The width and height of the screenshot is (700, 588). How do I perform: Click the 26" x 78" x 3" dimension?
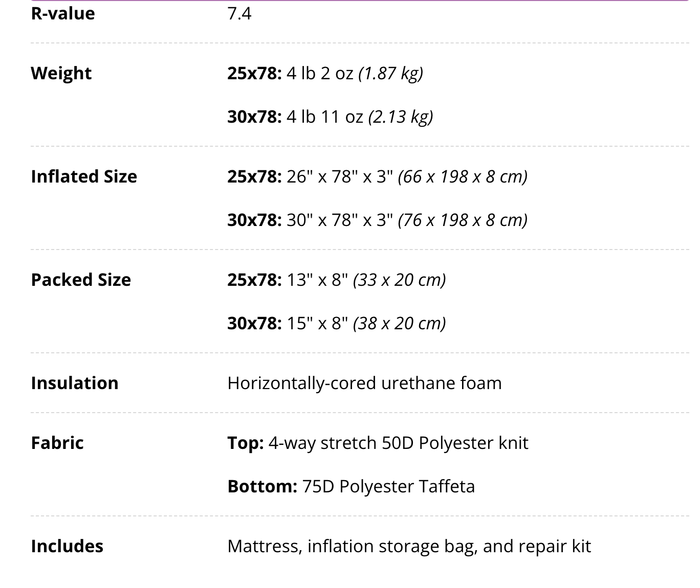point(340,176)
